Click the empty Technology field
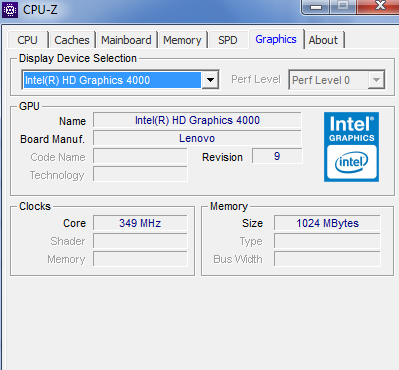Image resolution: width=399 pixels, height=370 pixels. [140, 174]
